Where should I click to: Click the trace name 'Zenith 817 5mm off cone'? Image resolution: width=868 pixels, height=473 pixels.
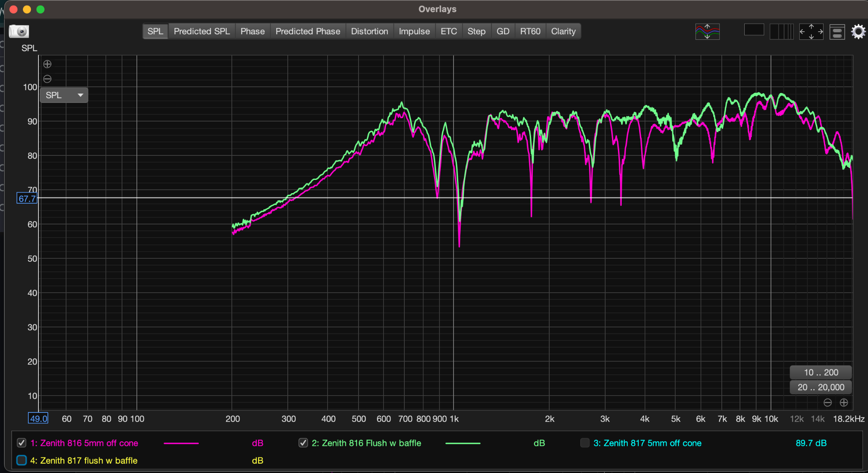[x=652, y=443]
